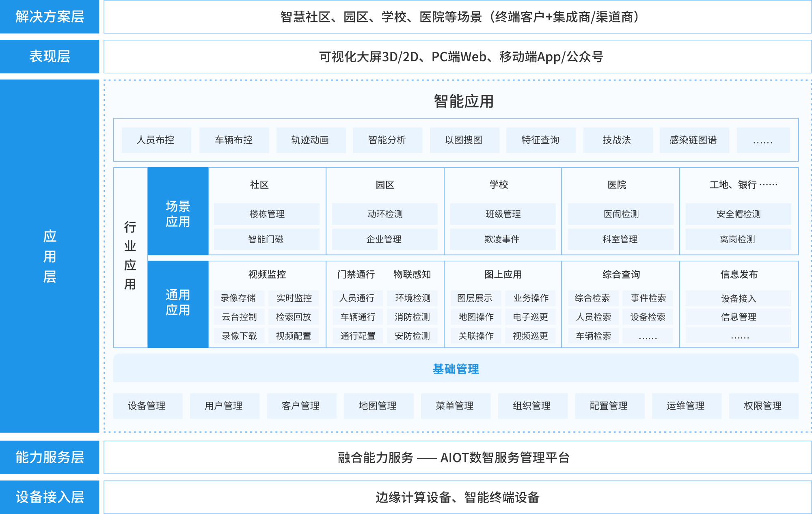Click 动环检测 under 园区
812x514 pixels.
coord(385,214)
